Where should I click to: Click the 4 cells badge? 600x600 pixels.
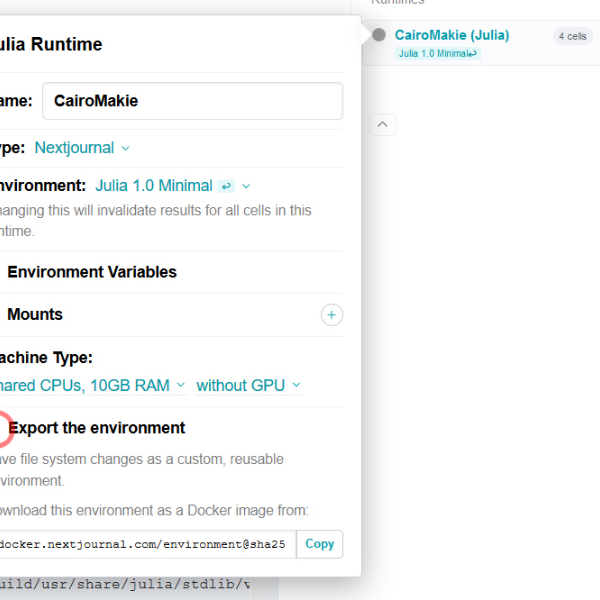click(x=572, y=36)
